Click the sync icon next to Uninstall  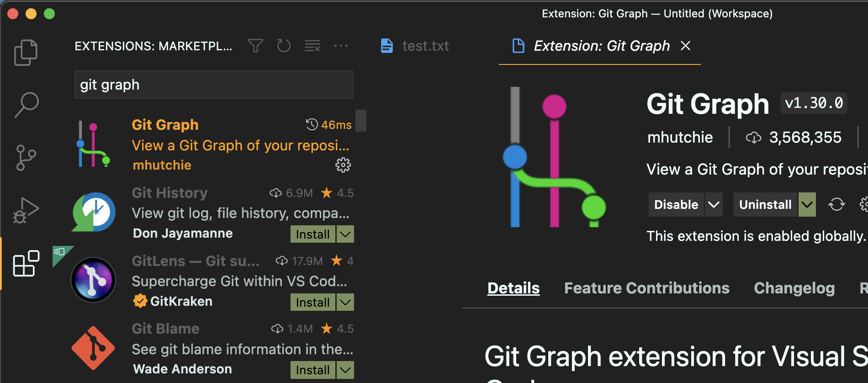pyautogui.click(x=836, y=204)
